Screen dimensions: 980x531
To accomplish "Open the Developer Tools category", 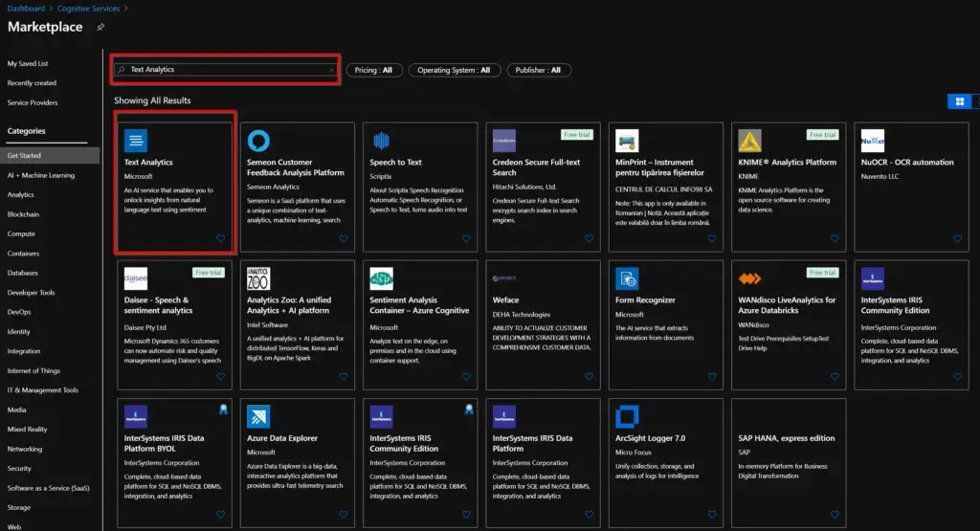I will 31,293.
